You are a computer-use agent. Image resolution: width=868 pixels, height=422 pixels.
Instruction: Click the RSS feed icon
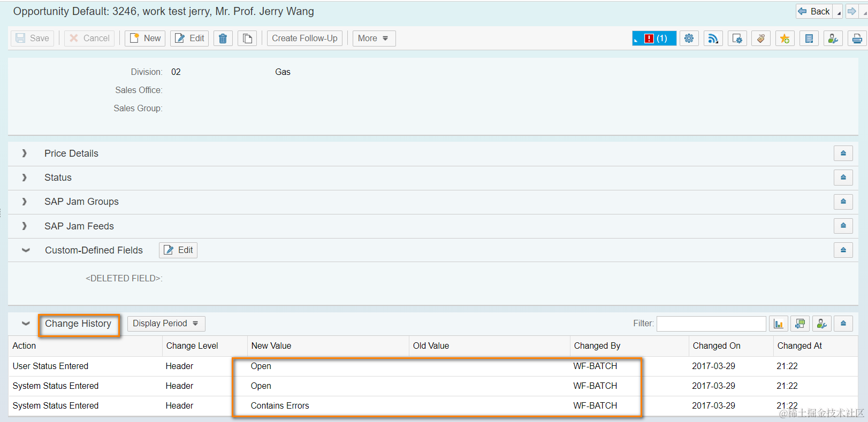pos(713,39)
